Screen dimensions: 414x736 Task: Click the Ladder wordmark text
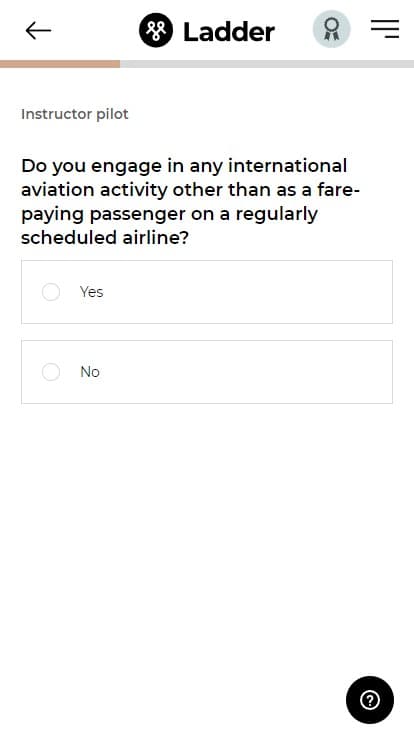coord(229,32)
